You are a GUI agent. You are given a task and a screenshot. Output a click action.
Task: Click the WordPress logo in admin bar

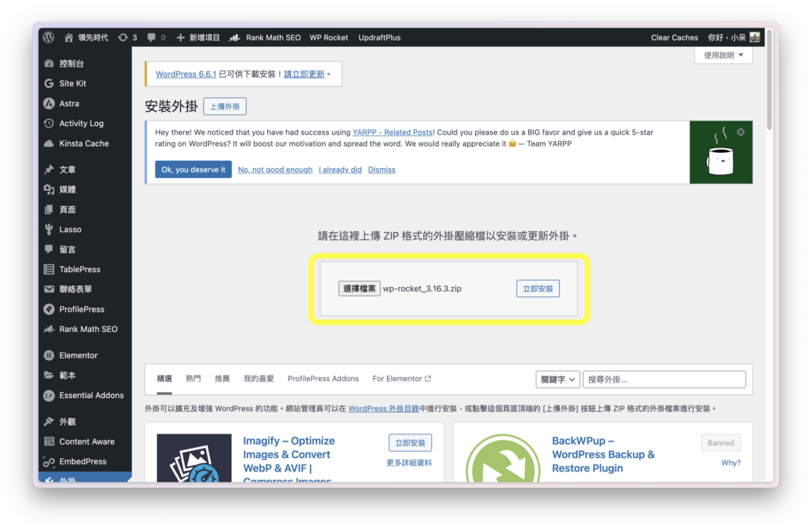[48, 37]
